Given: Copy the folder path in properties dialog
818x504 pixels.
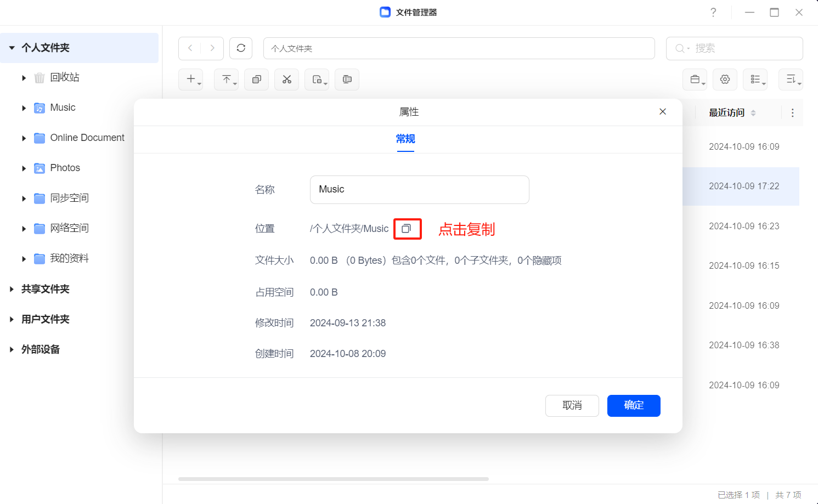Looking at the screenshot, I should 407,229.
